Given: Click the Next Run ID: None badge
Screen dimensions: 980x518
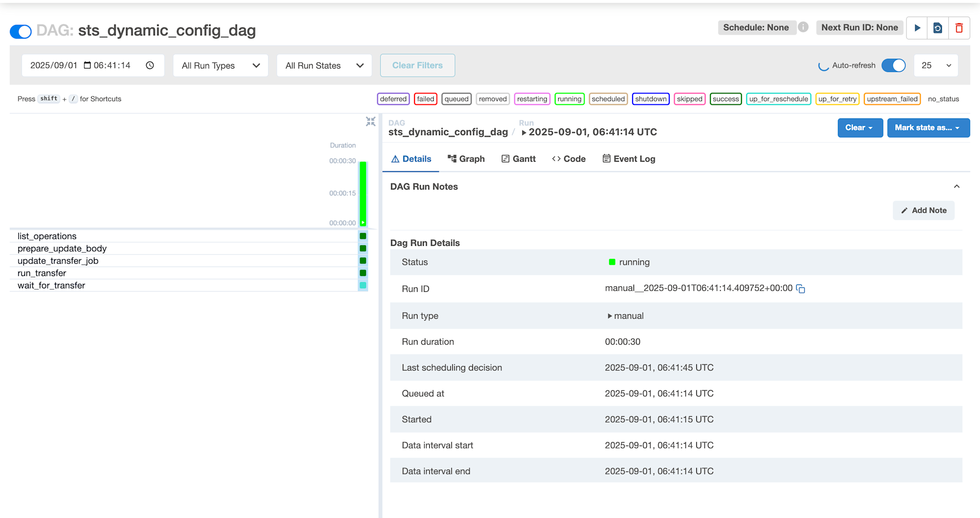Looking at the screenshot, I should pyautogui.click(x=859, y=27).
